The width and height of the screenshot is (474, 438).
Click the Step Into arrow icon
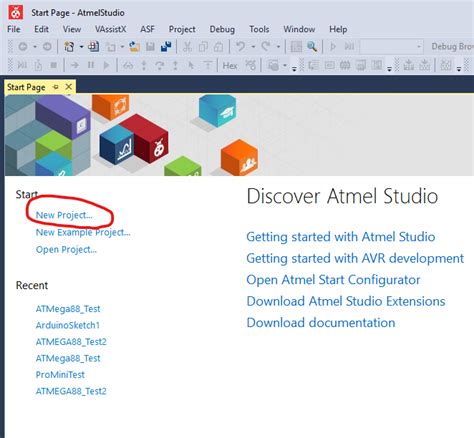pos(144,65)
